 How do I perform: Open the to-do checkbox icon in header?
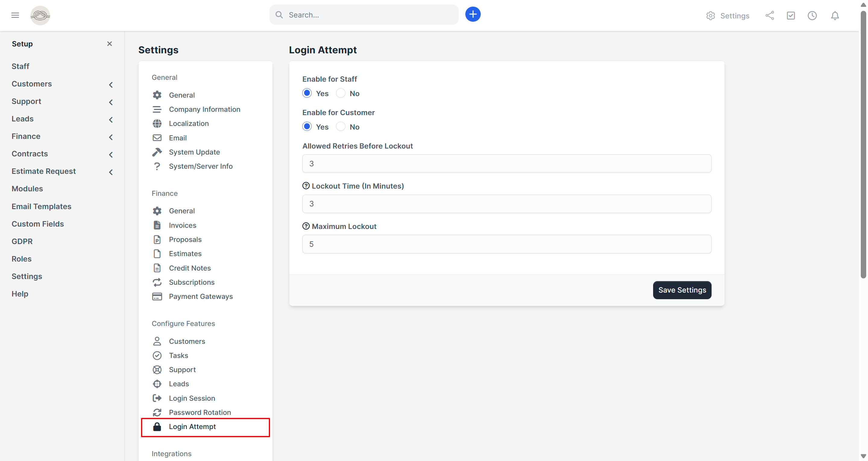(x=791, y=15)
